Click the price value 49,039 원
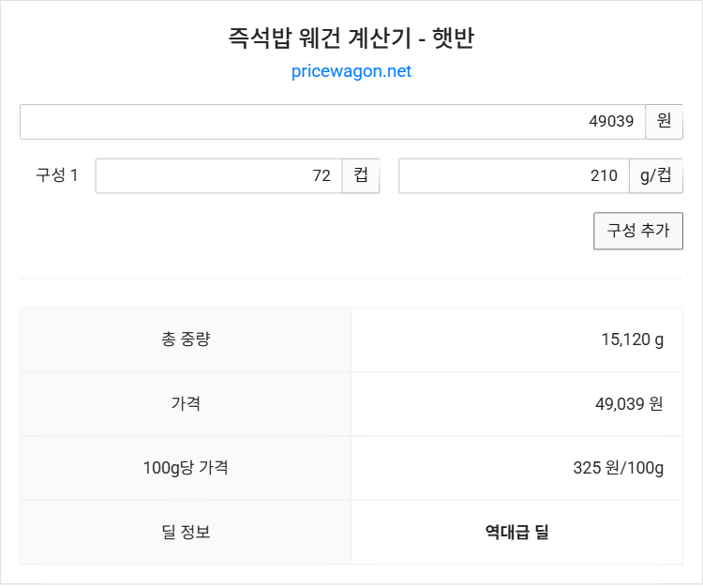The height and width of the screenshot is (588, 703). click(629, 403)
